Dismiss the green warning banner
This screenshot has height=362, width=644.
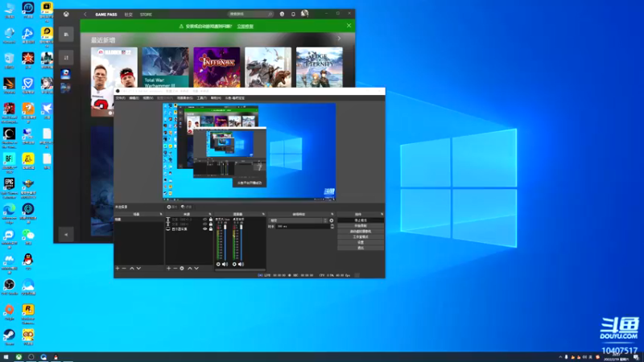pyautogui.click(x=349, y=26)
